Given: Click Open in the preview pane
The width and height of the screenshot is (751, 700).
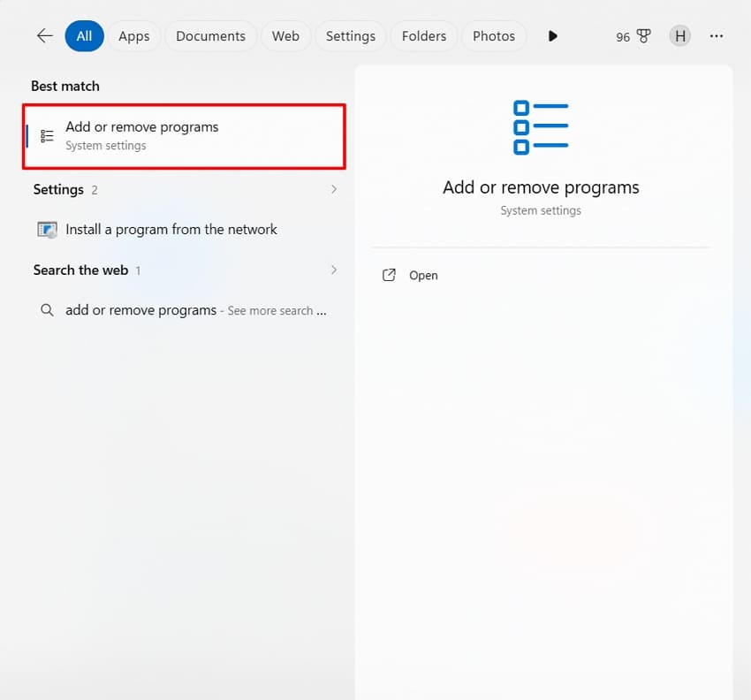Looking at the screenshot, I should point(423,276).
